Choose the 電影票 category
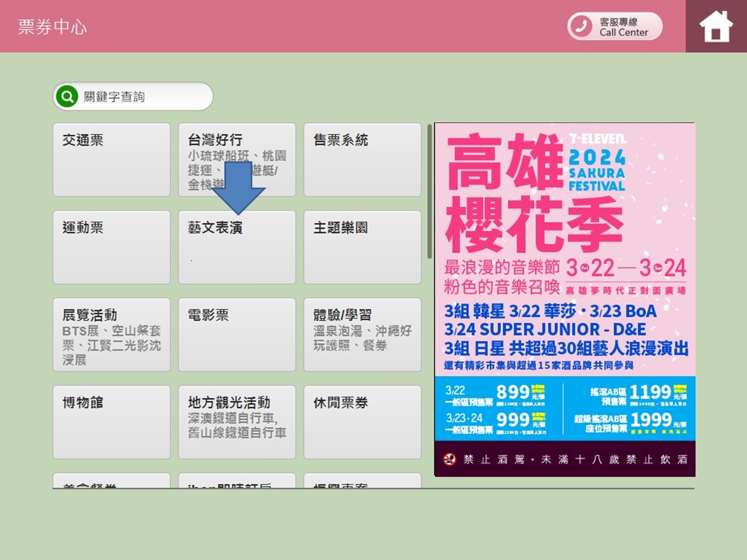Screen dimensions: 747x560 [236, 335]
